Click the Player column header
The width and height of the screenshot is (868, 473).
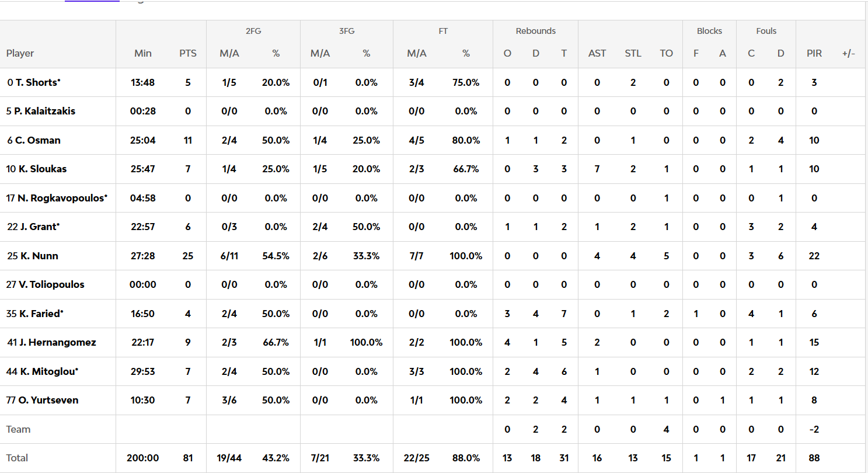coord(20,53)
